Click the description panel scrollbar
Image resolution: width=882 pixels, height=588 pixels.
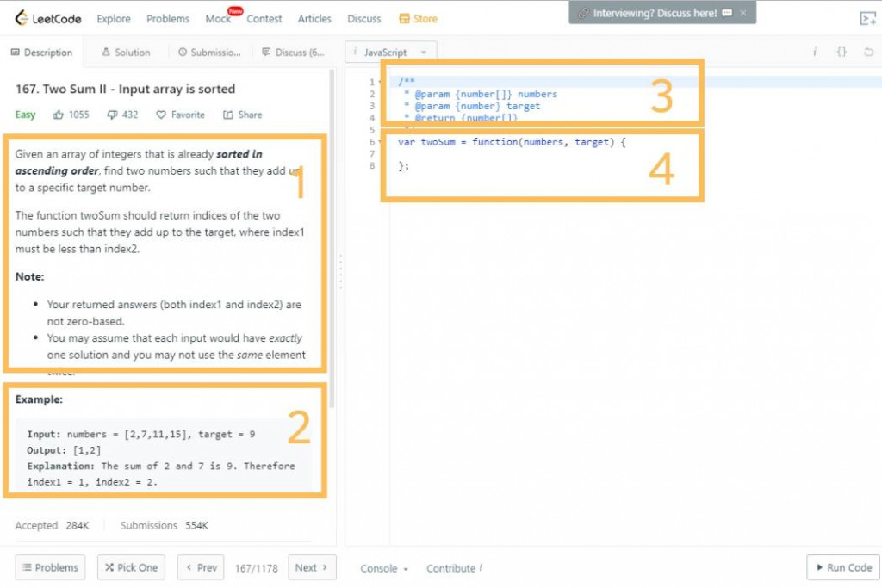click(332, 238)
